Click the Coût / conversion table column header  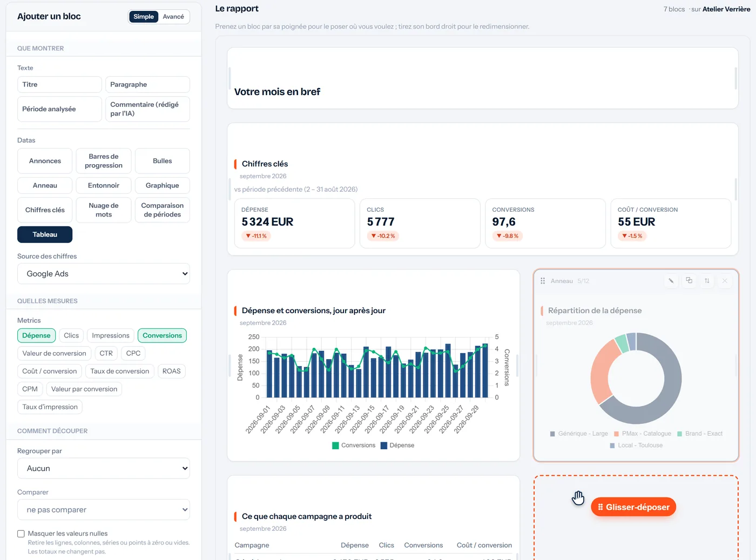[x=484, y=545]
